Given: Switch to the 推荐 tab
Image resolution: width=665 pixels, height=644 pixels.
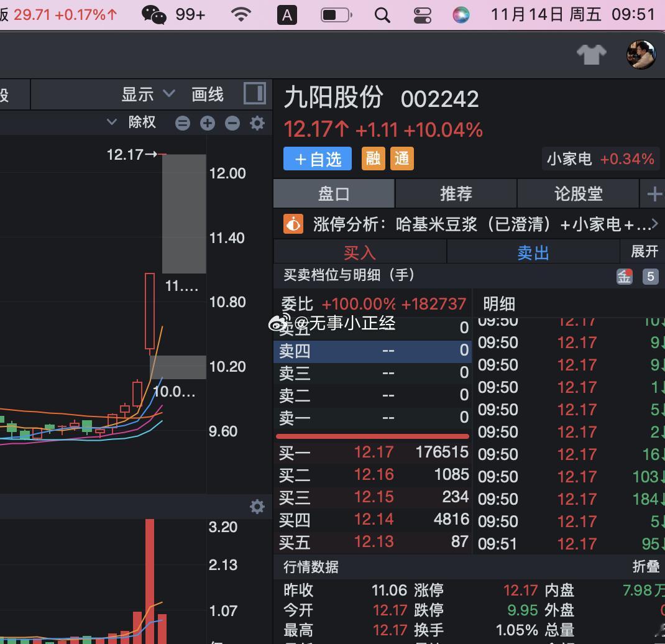Looking at the screenshot, I should (456, 193).
